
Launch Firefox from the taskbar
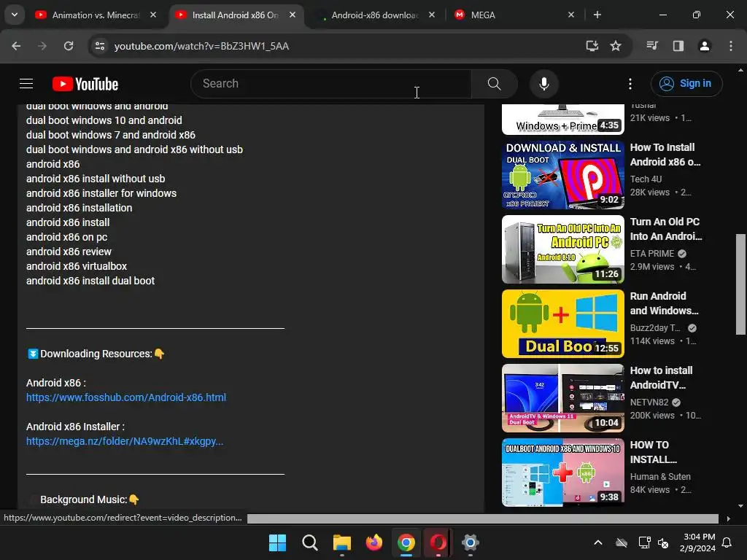[374, 542]
